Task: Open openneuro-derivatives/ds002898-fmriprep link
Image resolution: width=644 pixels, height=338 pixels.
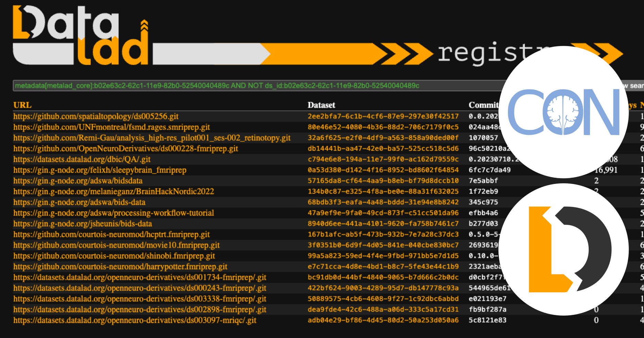Action: [x=140, y=309]
